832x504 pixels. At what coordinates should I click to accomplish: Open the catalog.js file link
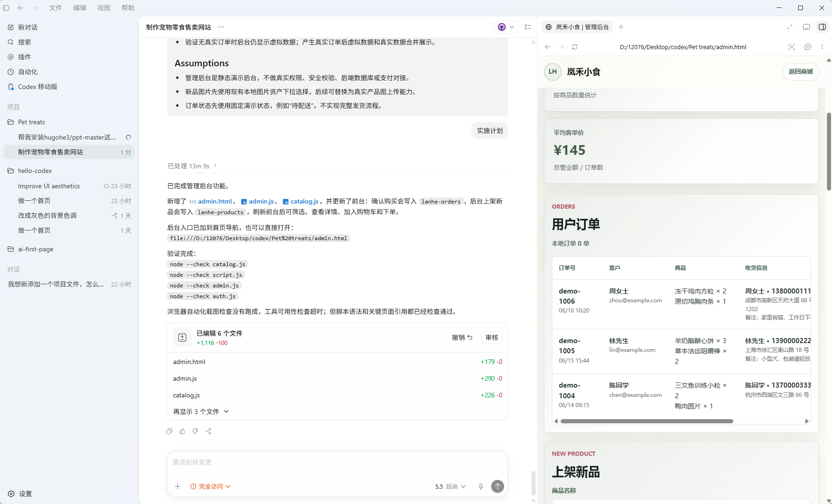(301, 201)
